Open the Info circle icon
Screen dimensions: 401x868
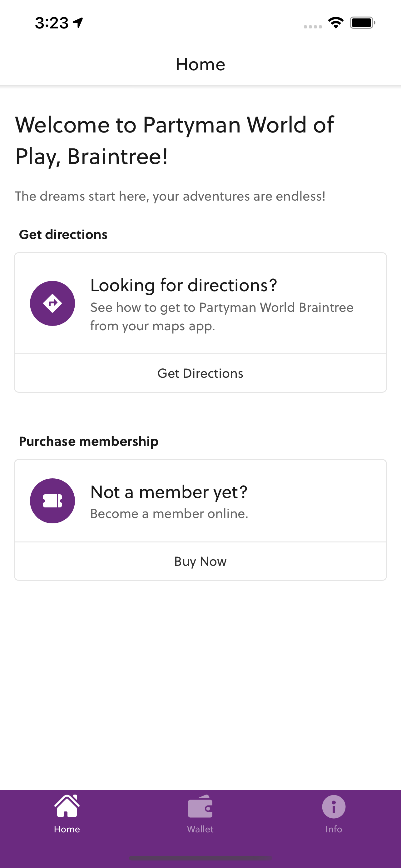click(x=334, y=807)
